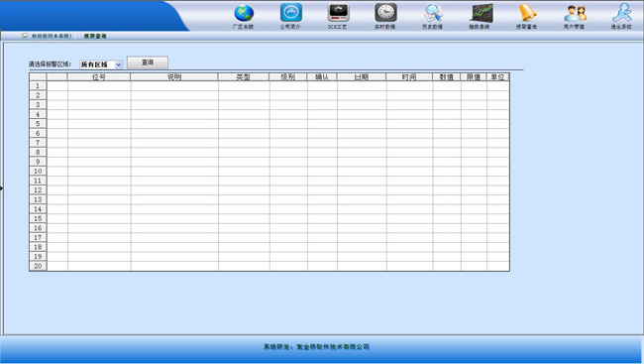The height and width of the screenshot is (364, 644).
Task: Open the 趋势曲线 chart icon
Action: pos(481,13)
